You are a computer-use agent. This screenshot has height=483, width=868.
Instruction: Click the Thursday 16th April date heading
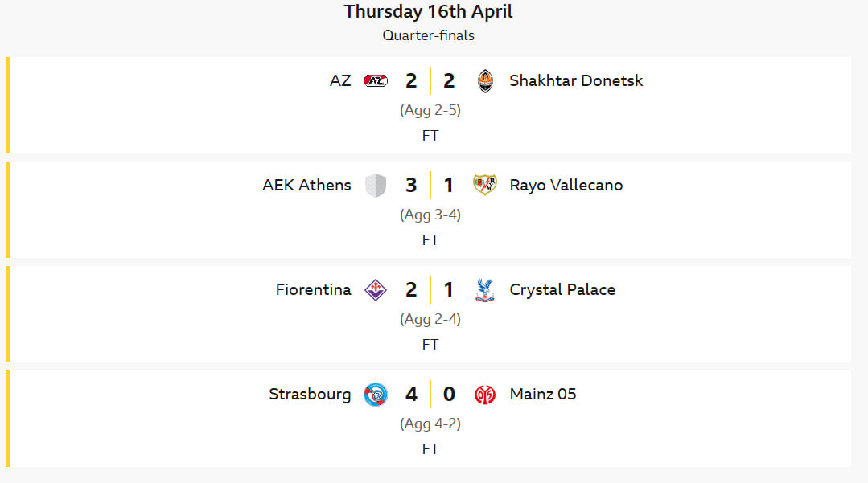428,11
